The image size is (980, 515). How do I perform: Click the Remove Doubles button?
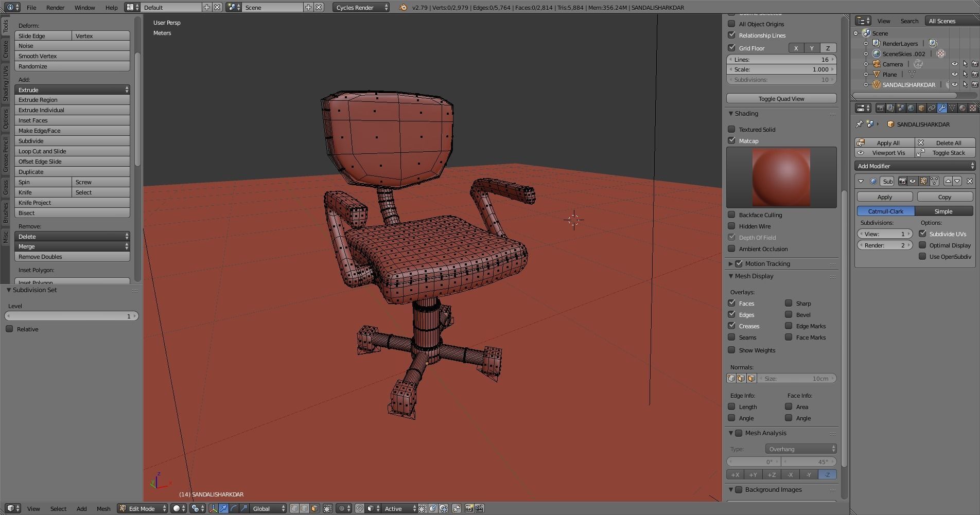tap(72, 257)
